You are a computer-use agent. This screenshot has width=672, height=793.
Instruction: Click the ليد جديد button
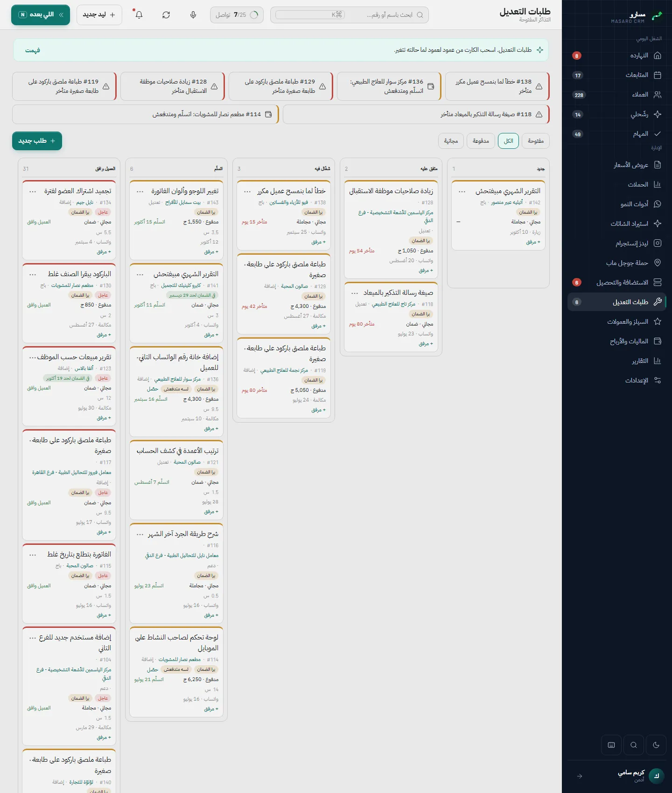[x=99, y=15]
